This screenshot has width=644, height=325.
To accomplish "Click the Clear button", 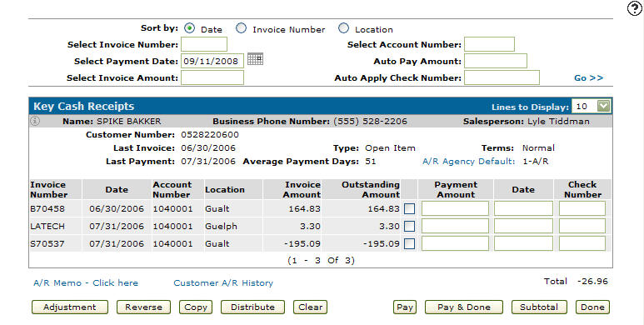I will coord(310,307).
